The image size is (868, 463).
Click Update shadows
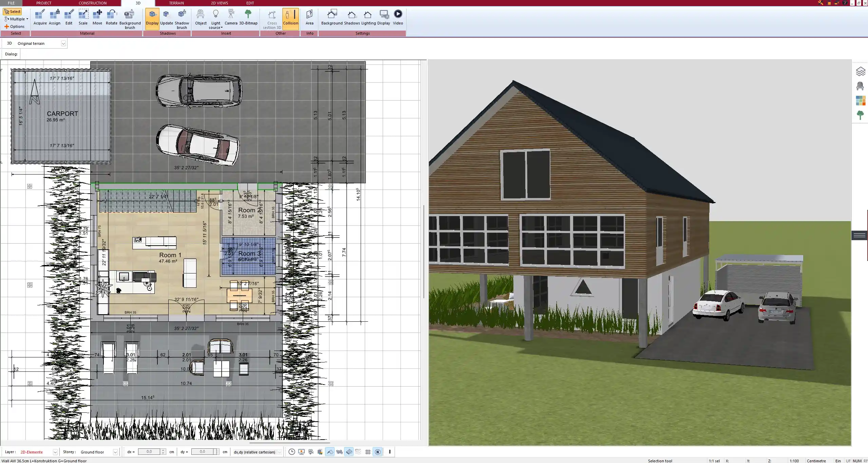pos(166,18)
